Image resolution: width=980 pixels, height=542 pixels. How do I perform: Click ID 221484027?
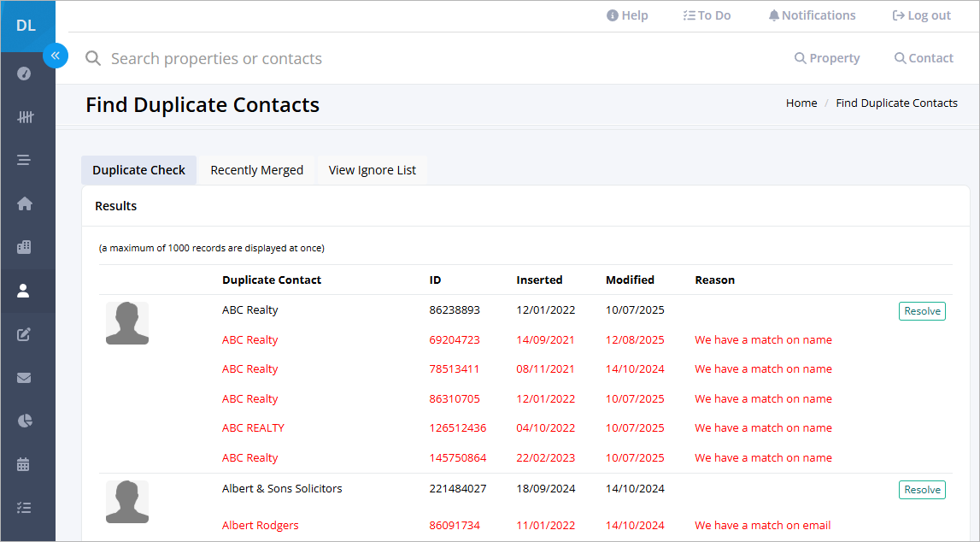(457, 489)
